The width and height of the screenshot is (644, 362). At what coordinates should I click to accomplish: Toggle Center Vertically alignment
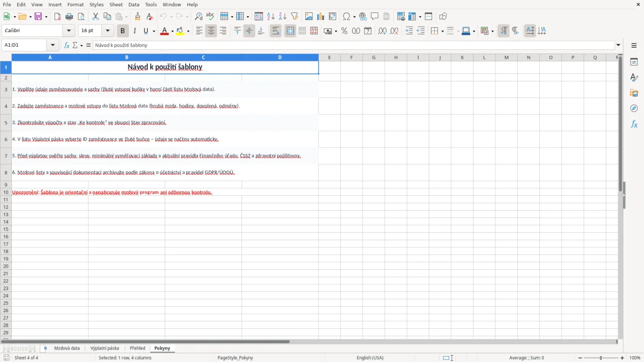pos(249,31)
